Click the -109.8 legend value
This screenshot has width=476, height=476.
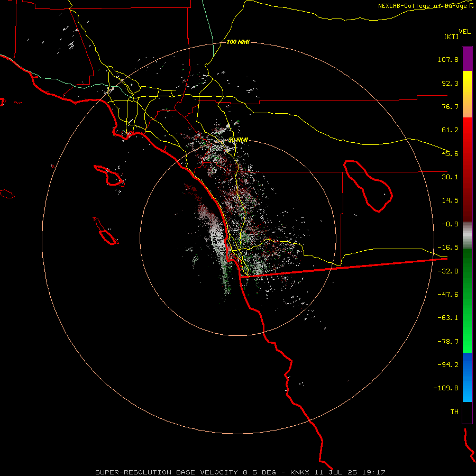[x=446, y=388]
